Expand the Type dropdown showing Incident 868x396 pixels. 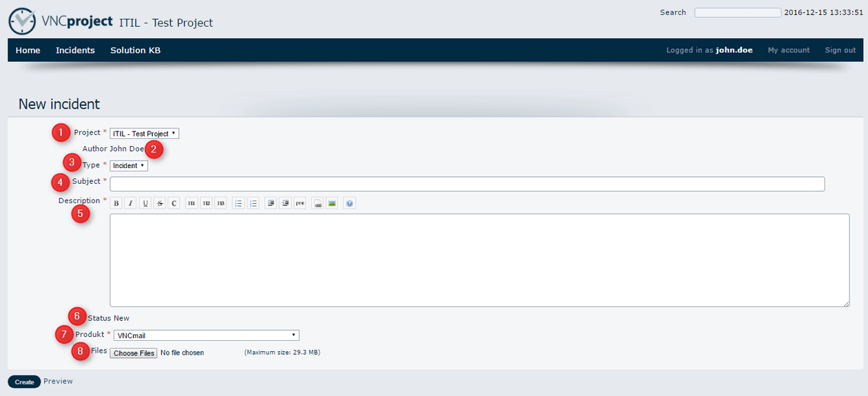point(129,166)
